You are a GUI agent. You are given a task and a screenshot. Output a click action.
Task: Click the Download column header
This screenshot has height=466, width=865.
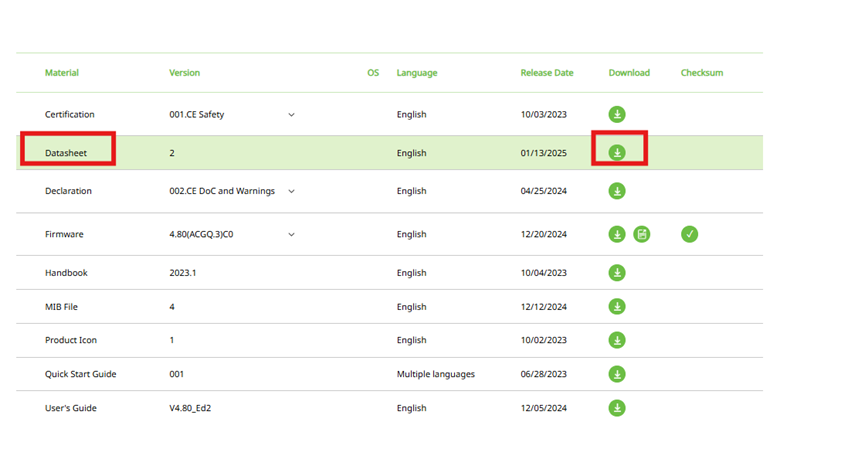[x=629, y=73]
